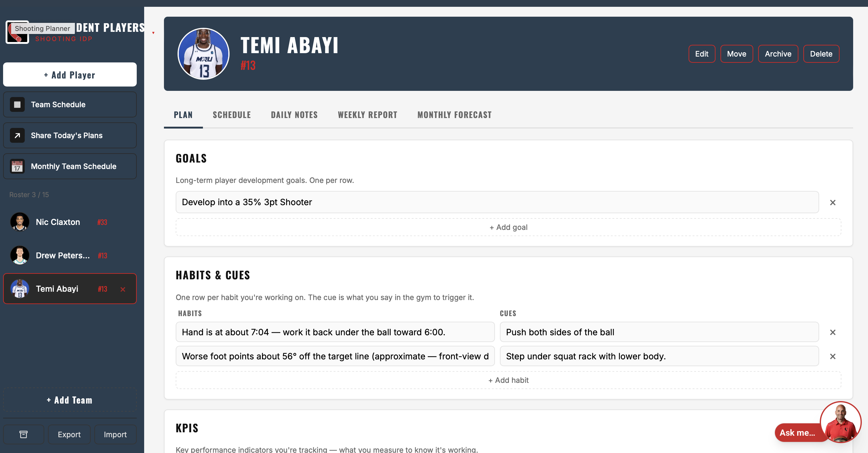Open Share Today's Plans
This screenshot has height=453, width=868.
70,136
